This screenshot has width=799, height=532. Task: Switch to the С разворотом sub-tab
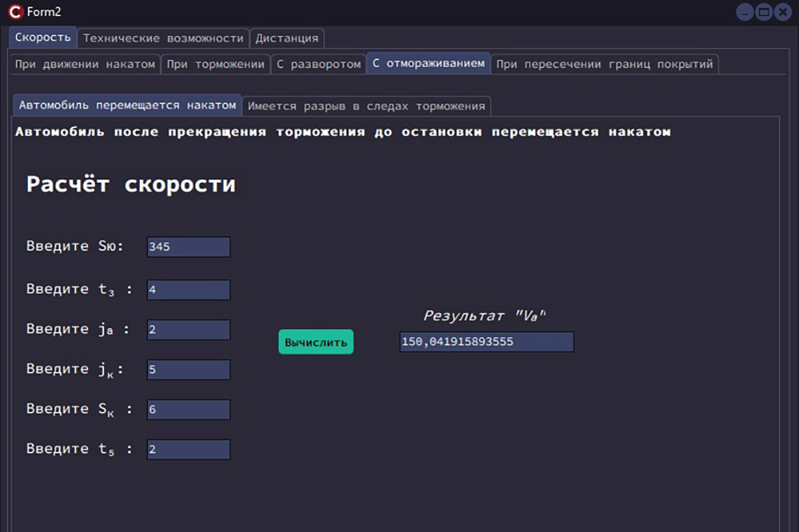[318, 64]
